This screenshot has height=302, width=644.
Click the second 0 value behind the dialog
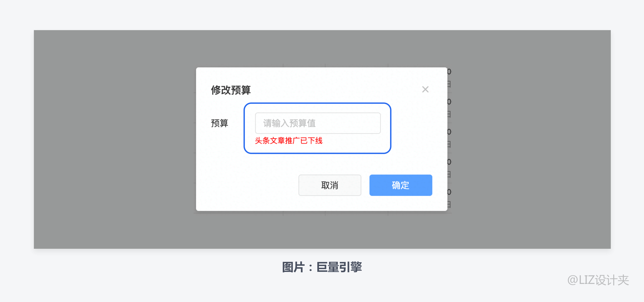click(449, 102)
